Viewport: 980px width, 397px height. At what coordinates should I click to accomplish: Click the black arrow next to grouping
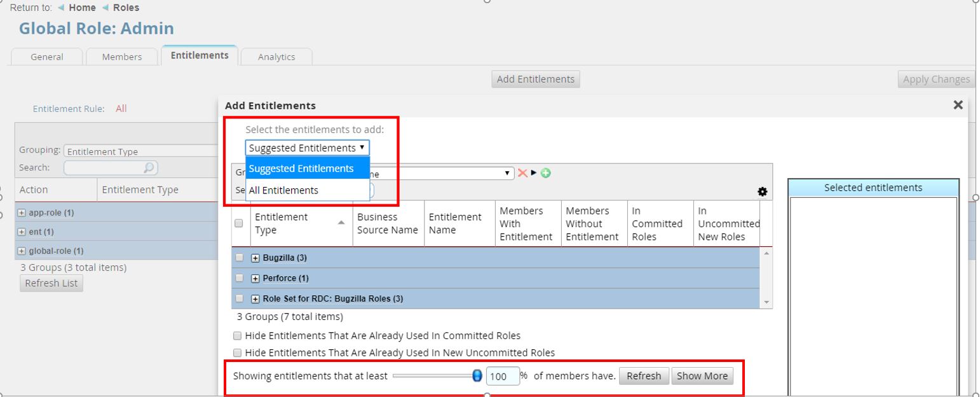pyautogui.click(x=534, y=173)
